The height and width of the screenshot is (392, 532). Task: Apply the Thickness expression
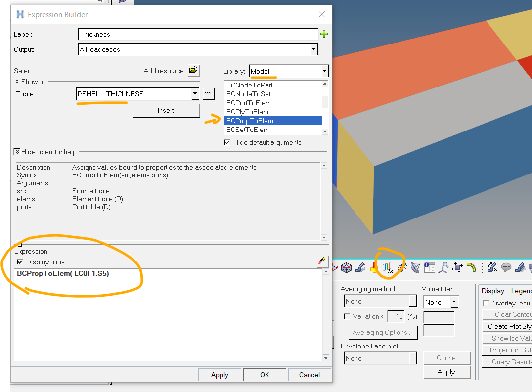tap(219, 374)
